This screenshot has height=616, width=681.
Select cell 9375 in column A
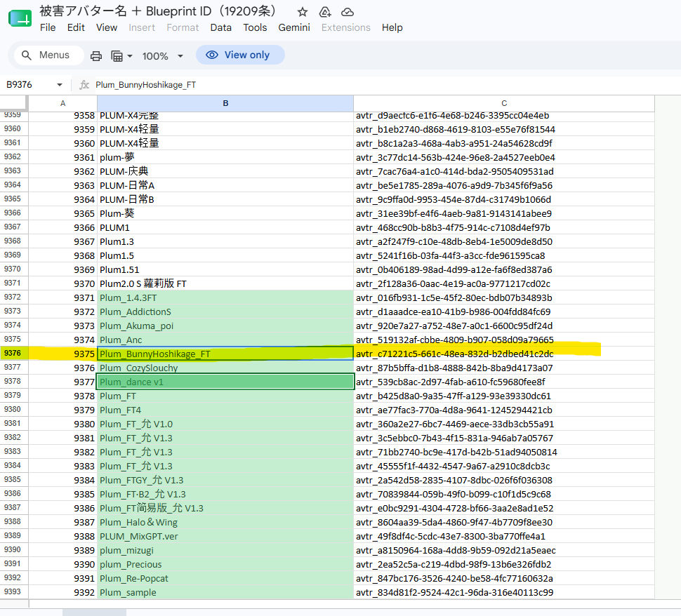pyautogui.click(x=63, y=354)
